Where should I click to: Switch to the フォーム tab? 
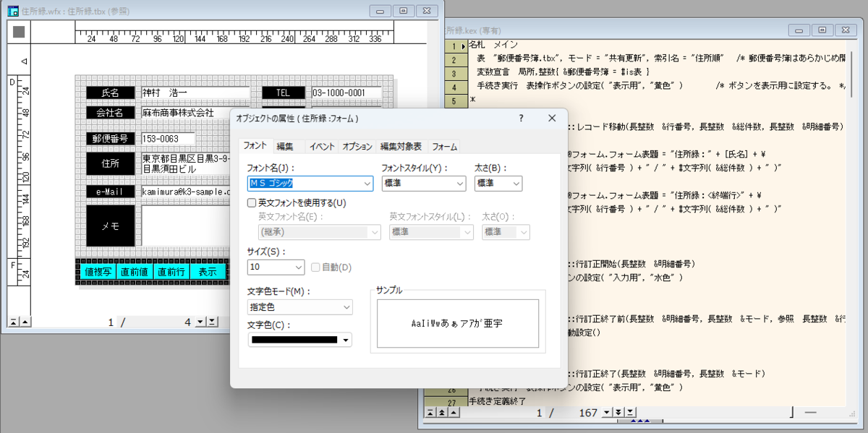443,145
